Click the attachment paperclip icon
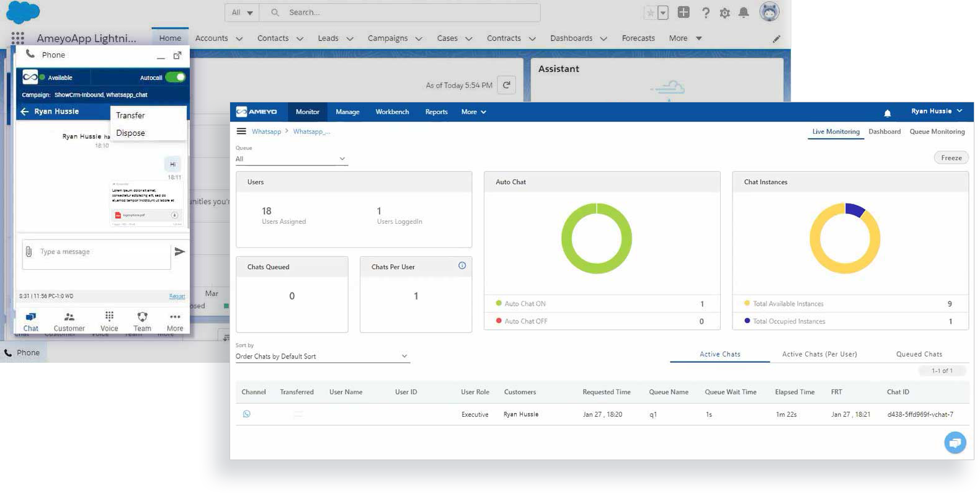980x493 pixels. (29, 251)
